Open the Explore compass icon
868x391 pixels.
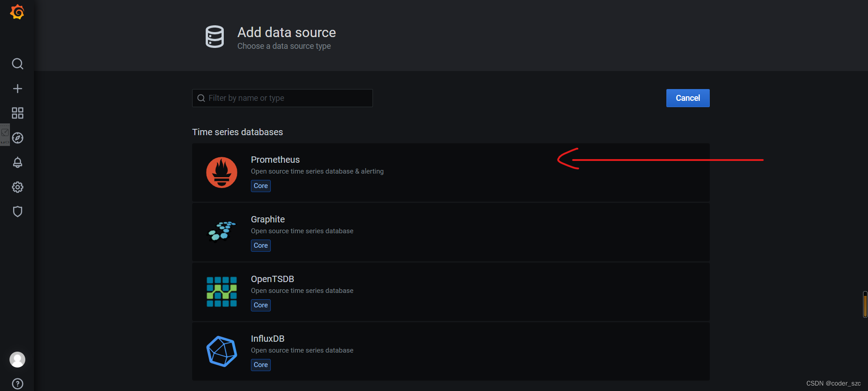click(18, 138)
